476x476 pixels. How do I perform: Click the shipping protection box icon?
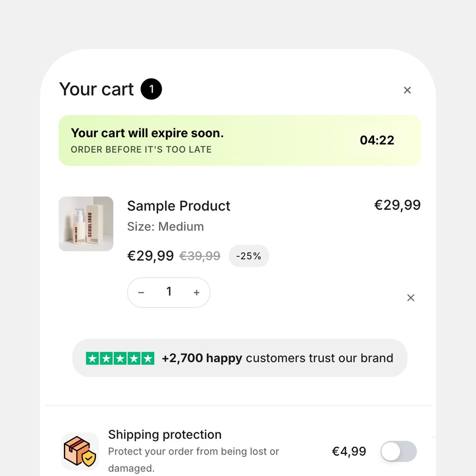[x=80, y=451]
